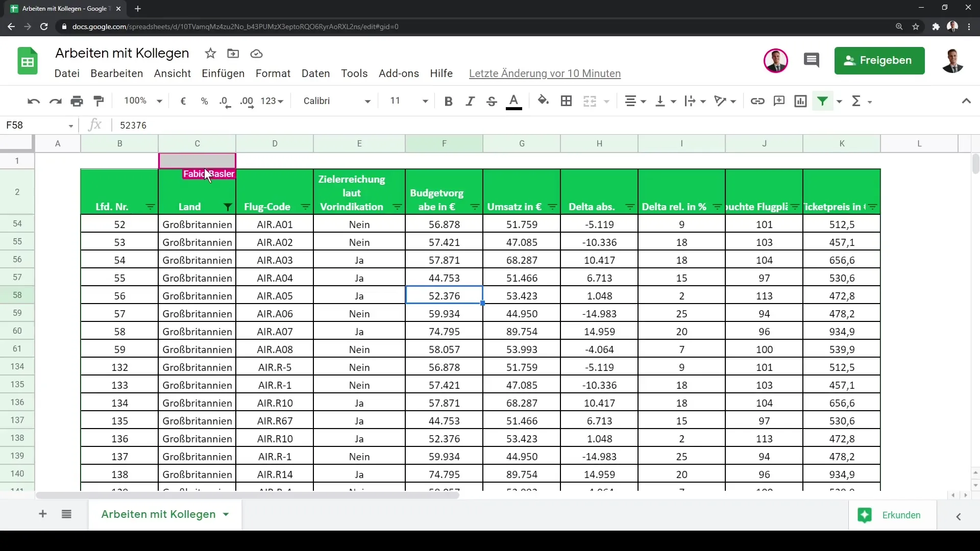Click the strikethrough formatting icon
The height and width of the screenshot is (551, 980).
(x=492, y=101)
